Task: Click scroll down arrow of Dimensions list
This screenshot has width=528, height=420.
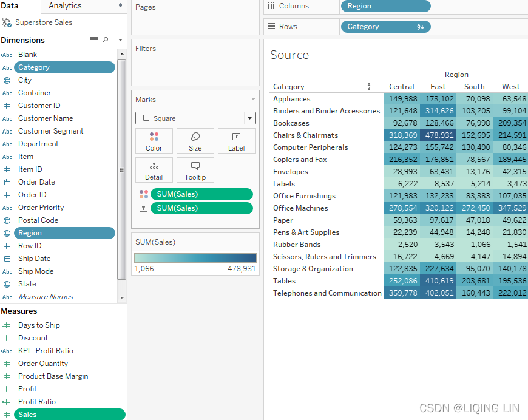Action: pyautogui.click(x=122, y=297)
